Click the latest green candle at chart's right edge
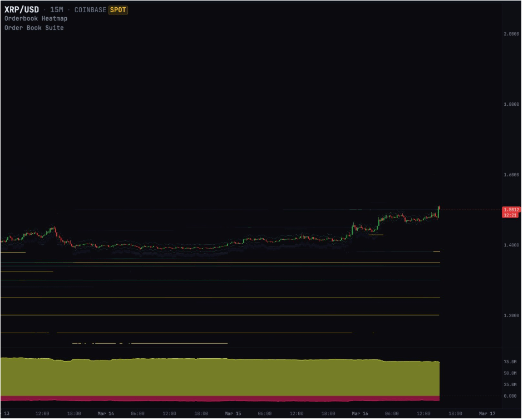 tap(439, 212)
